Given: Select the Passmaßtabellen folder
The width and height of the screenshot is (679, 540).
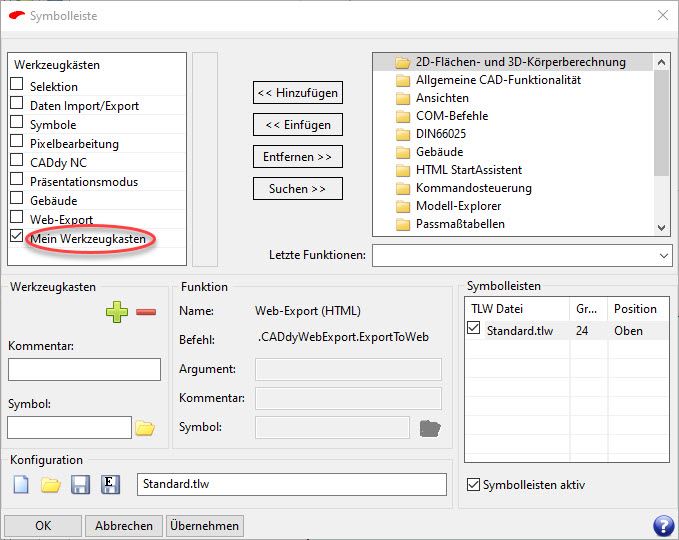Looking at the screenshot, I should click(450, 224).
